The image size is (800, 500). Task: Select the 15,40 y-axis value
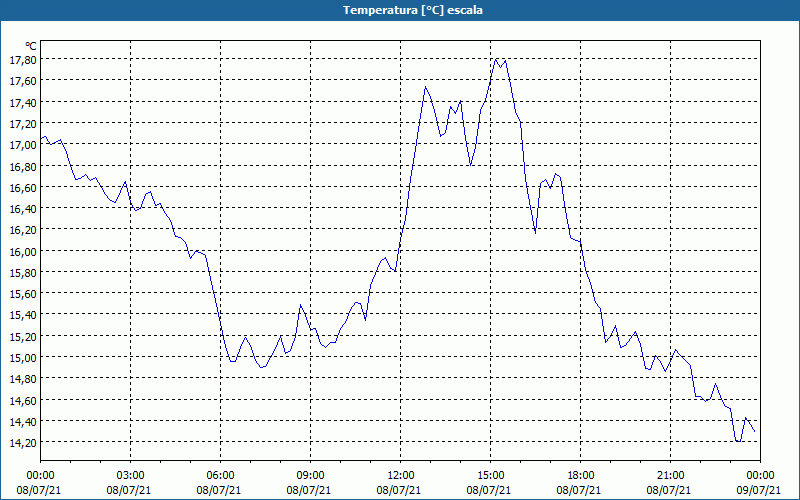pyautogui.click(x=23, y=315)
